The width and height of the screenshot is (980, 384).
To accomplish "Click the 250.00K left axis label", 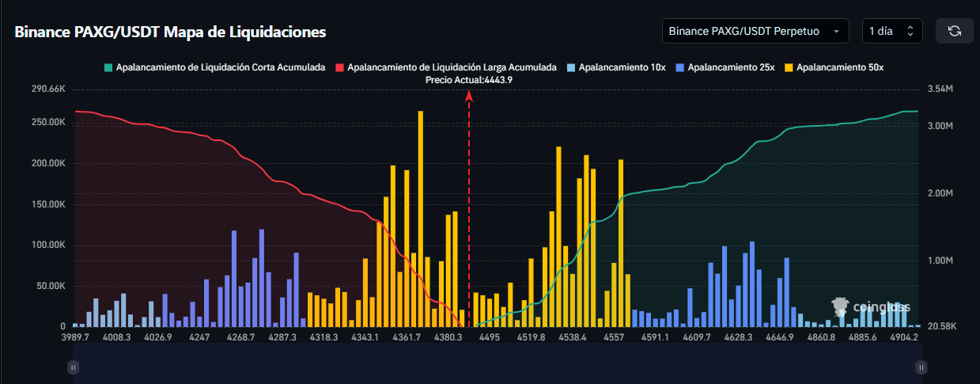I will (x=48, y=123).
